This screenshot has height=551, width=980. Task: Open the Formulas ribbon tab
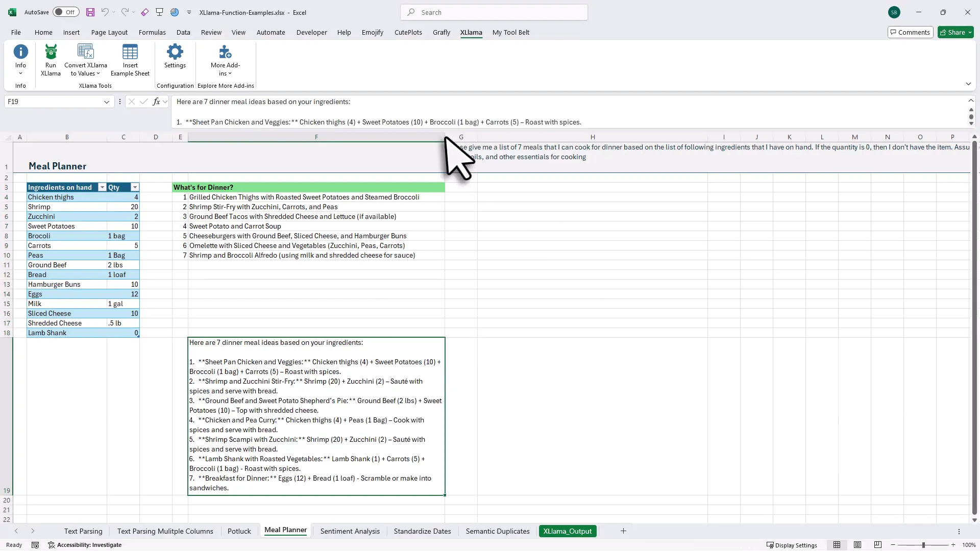pos(152,32)
